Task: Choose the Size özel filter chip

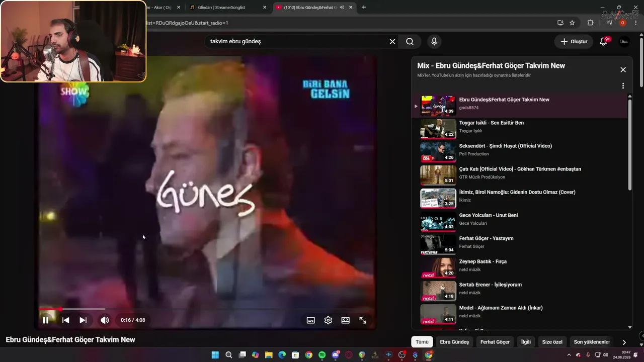Action: pos(552,342)
